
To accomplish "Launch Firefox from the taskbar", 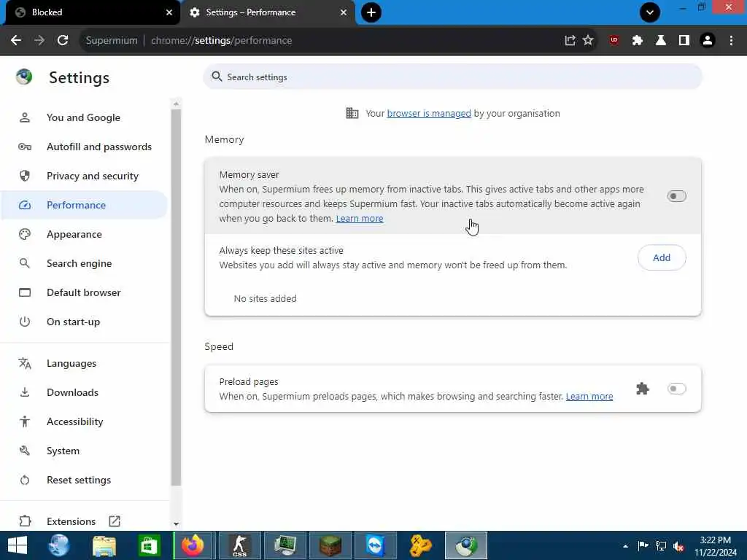I will [194, 545].
